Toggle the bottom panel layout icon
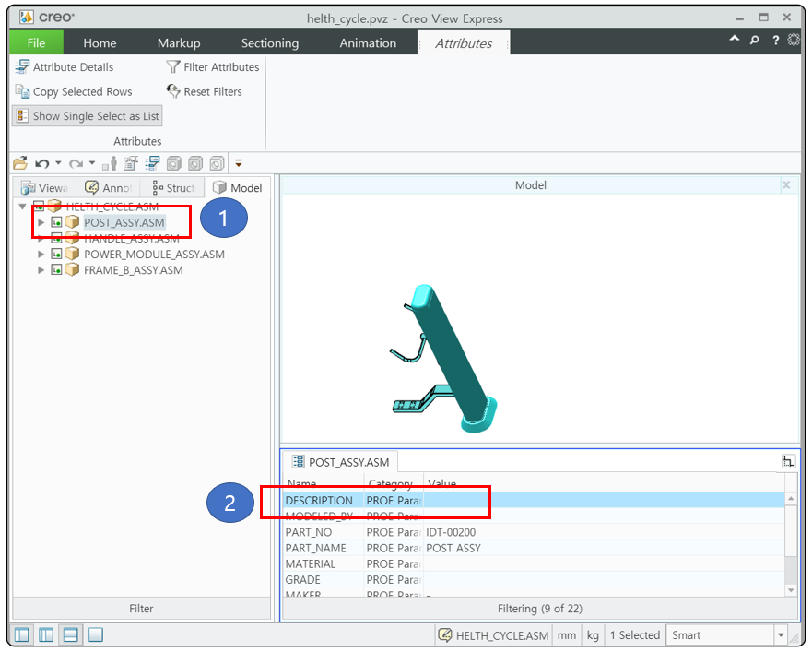812x652 pixels. (x=70, y=634)
